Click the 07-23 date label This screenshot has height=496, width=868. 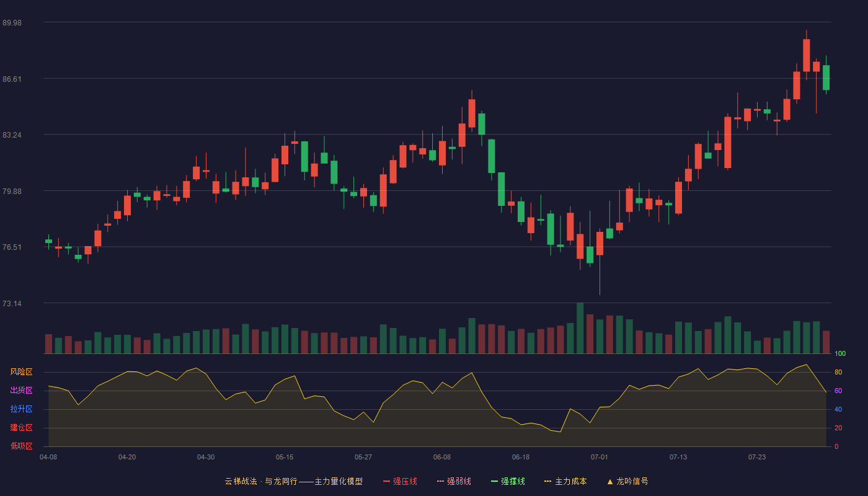(x=757, y=457)
